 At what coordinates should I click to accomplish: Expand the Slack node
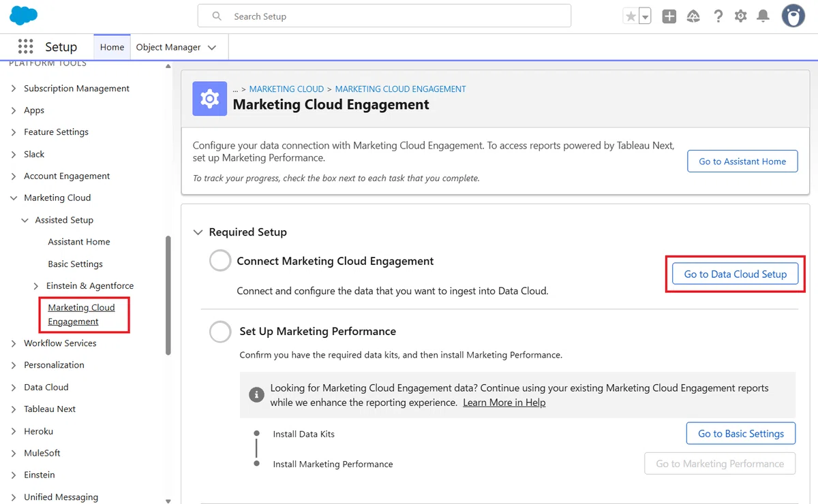[14, 155]
